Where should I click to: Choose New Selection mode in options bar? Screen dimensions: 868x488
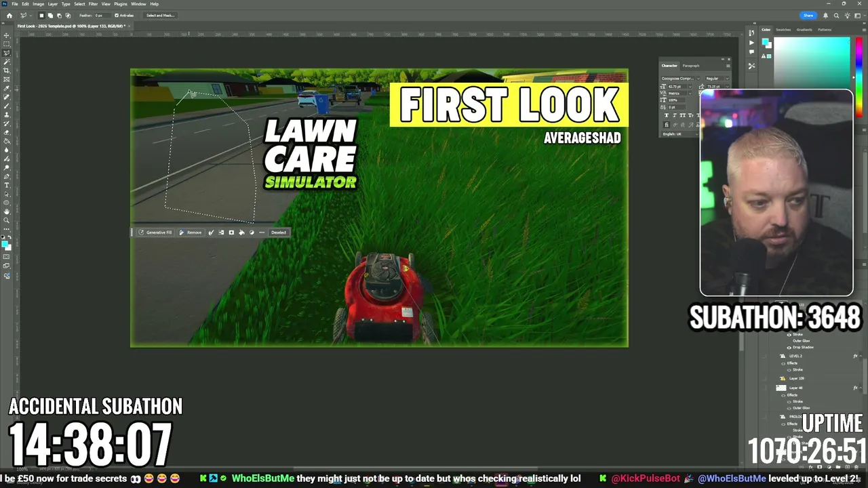[x=41, y=15]
